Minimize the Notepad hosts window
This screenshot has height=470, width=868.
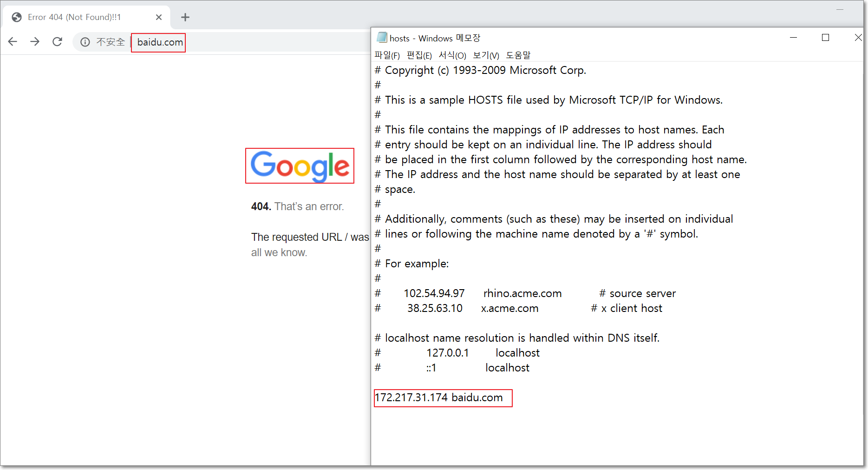click(x=793, y=38)
